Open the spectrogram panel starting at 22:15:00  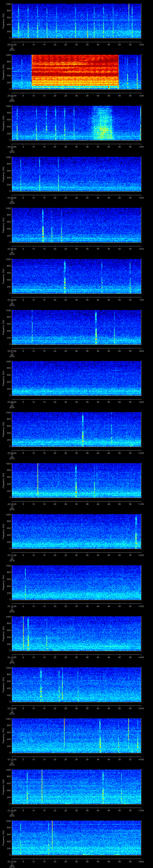coord(77,736)
